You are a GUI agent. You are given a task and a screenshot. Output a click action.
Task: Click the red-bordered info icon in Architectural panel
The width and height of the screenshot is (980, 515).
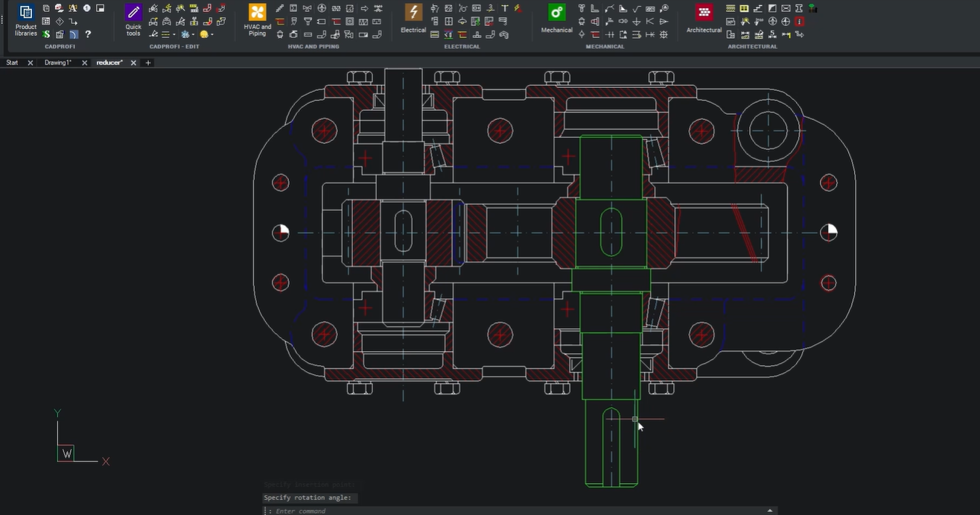[799, 22]
